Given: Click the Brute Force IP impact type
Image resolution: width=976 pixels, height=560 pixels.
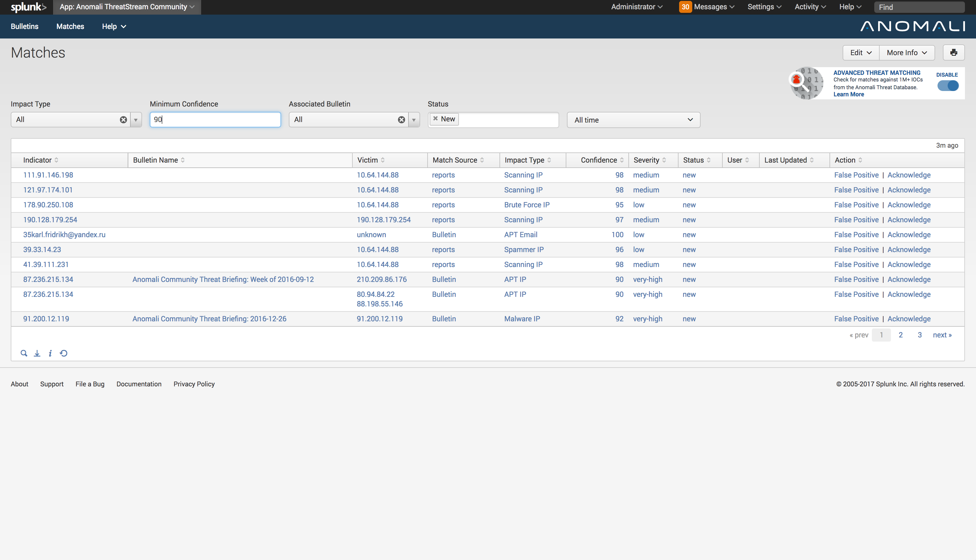Looking at the screenshot, I should 527,205.
